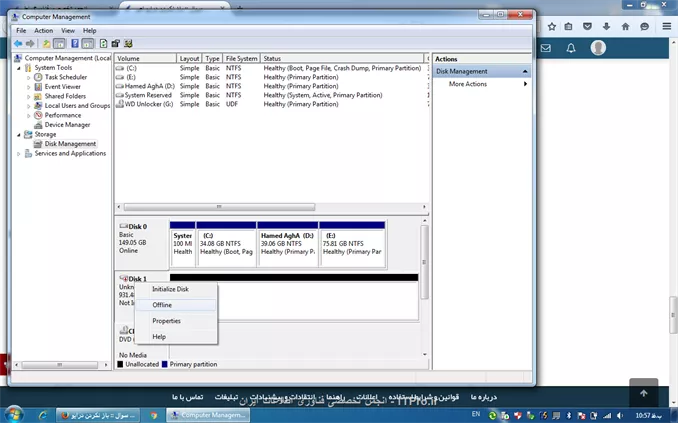Click the volume list horizontal scrollbar thumb
This screenshot has width=678, height=423.
click(x=219, y=207)
